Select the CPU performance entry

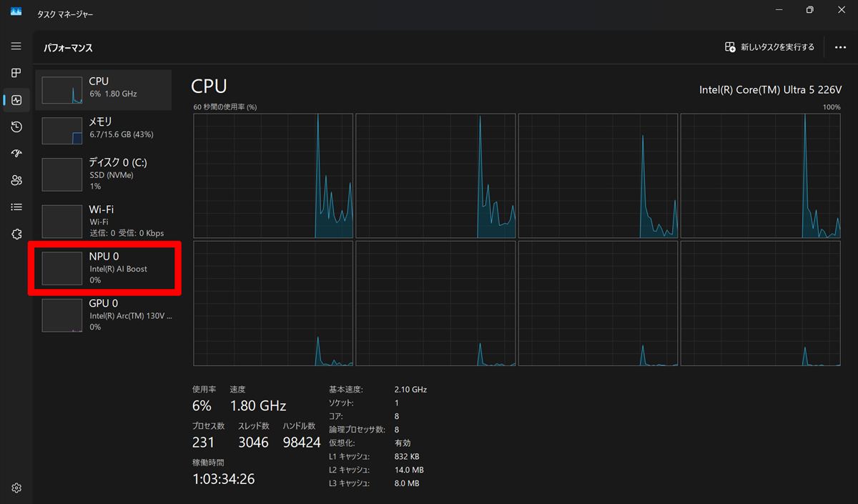pos(104,90)
